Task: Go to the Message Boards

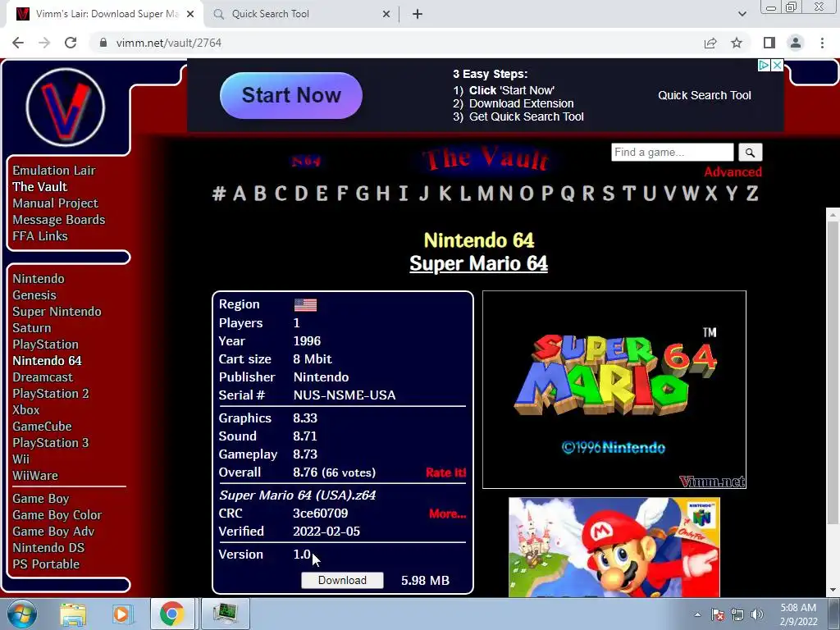Action: pos(59,220)
